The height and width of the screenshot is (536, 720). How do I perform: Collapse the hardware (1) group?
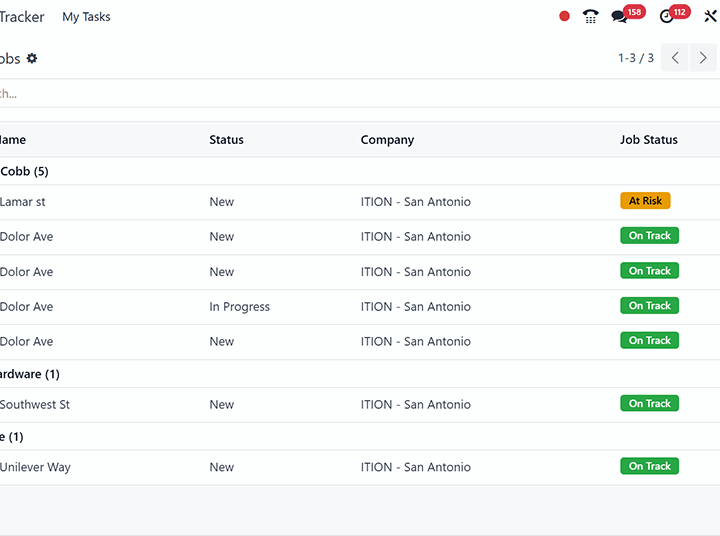(30, 374)
